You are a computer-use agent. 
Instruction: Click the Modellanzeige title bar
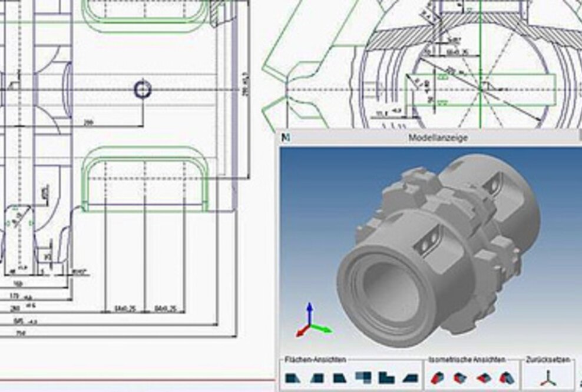pyautogui.click(x=439, y=137)
